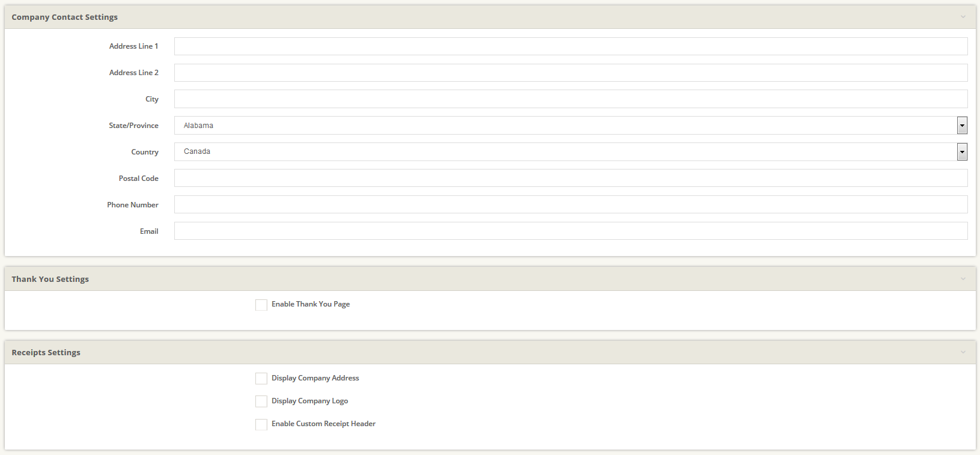Enable Custom Receipt Header checkbox
The height and width of the screenshot is (455, 980).
pyautogui.click(x=261, y=424)
